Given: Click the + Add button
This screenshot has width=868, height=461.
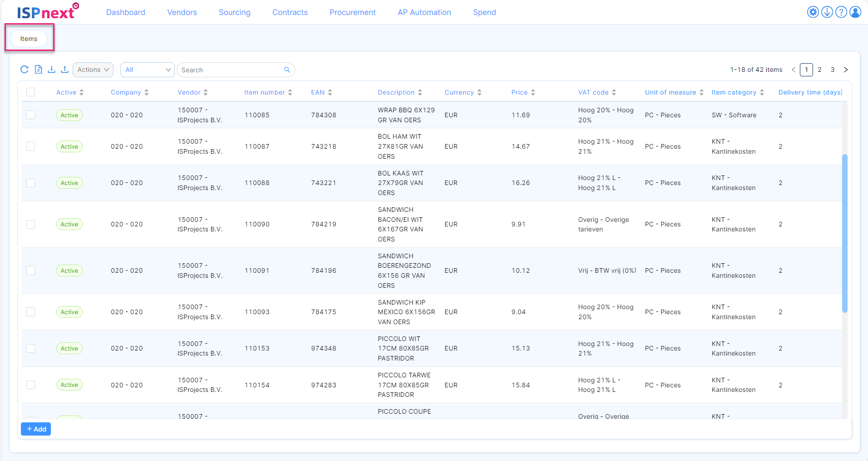Looking at the screenshot, I should [x=36, y=429].
